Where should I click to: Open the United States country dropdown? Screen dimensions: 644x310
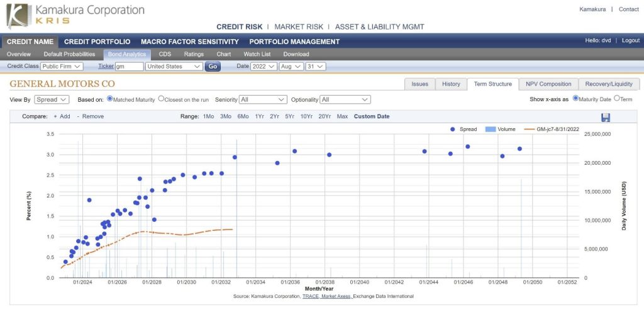(x=174, y=66)
